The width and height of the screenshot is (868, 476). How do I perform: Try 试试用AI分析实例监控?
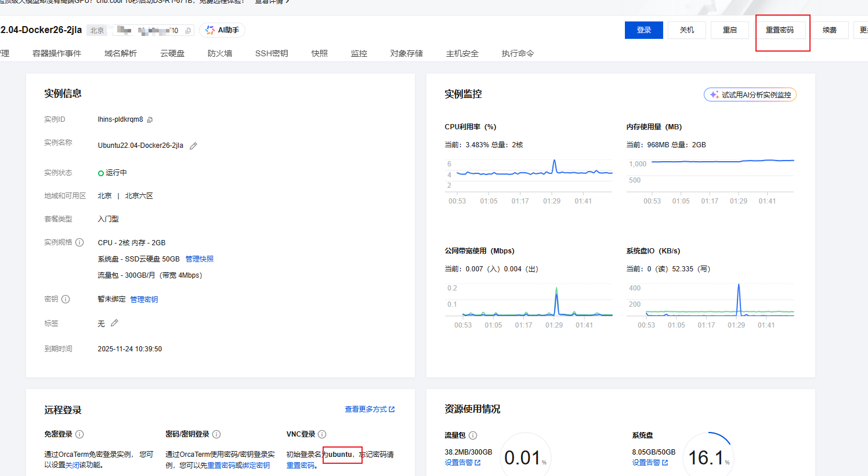[750, 95]
